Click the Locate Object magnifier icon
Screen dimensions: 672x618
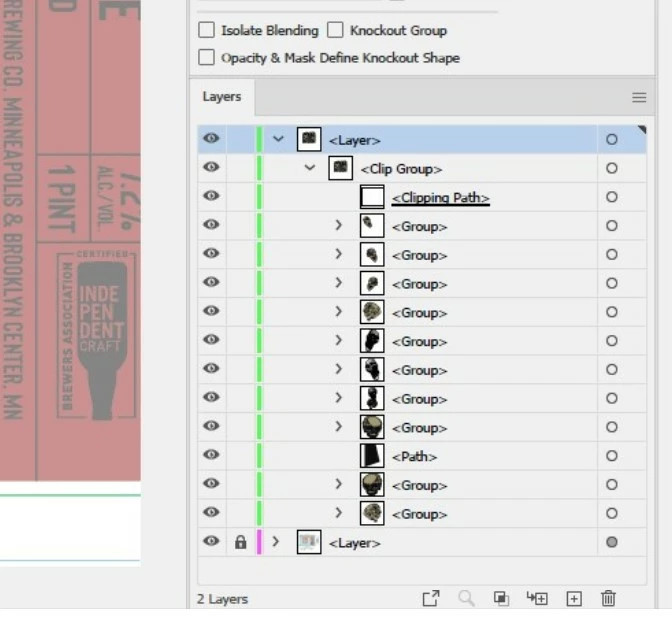(466, 598)
